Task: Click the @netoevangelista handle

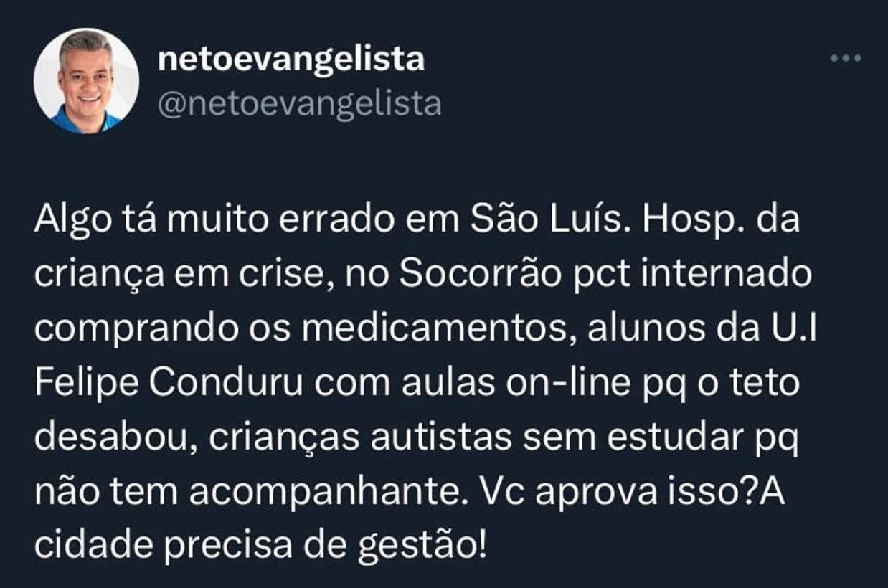Action: coord(298,105)
